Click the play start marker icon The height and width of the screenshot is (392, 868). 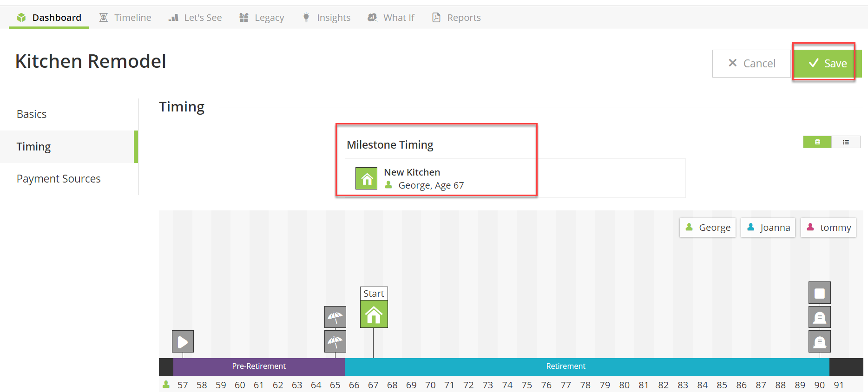pyautogui.click(x=183, y=342)
